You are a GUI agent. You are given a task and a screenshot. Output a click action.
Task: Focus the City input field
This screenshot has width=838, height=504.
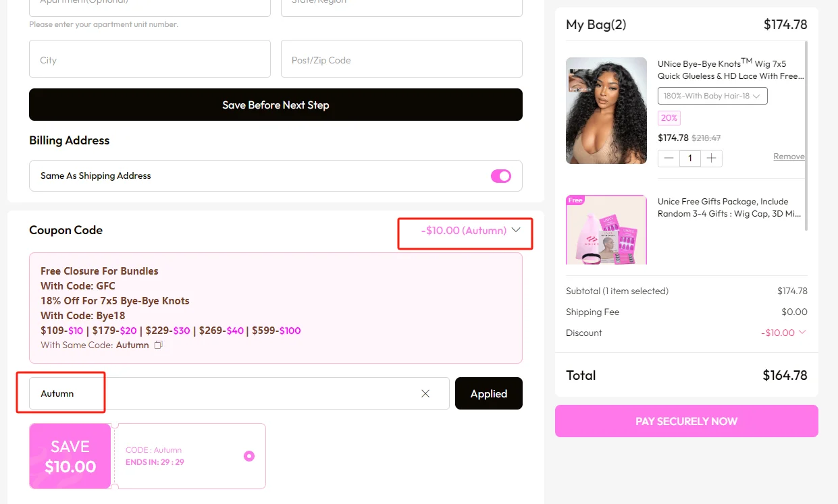click(x=150, y=59)
